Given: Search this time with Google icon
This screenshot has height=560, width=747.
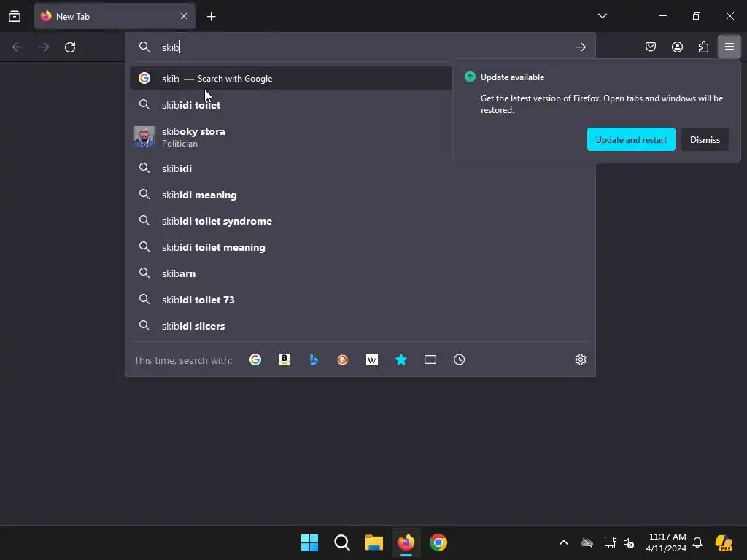Looking at the screenshot, I should point(255,359).
